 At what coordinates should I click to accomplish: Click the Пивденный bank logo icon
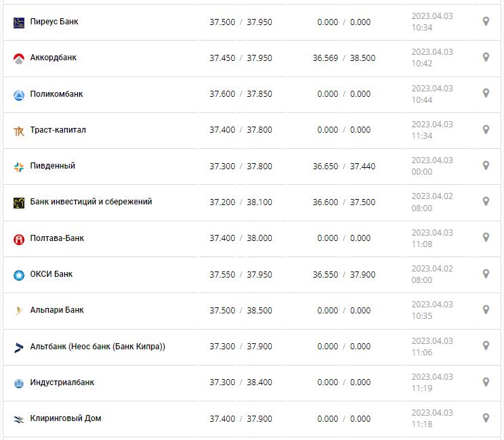point(19,167)
